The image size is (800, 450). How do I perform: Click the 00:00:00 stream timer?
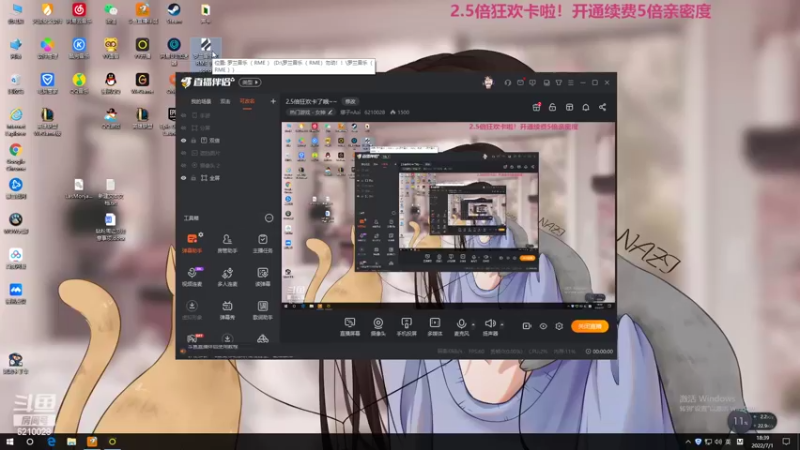click(x=599, y=352)
